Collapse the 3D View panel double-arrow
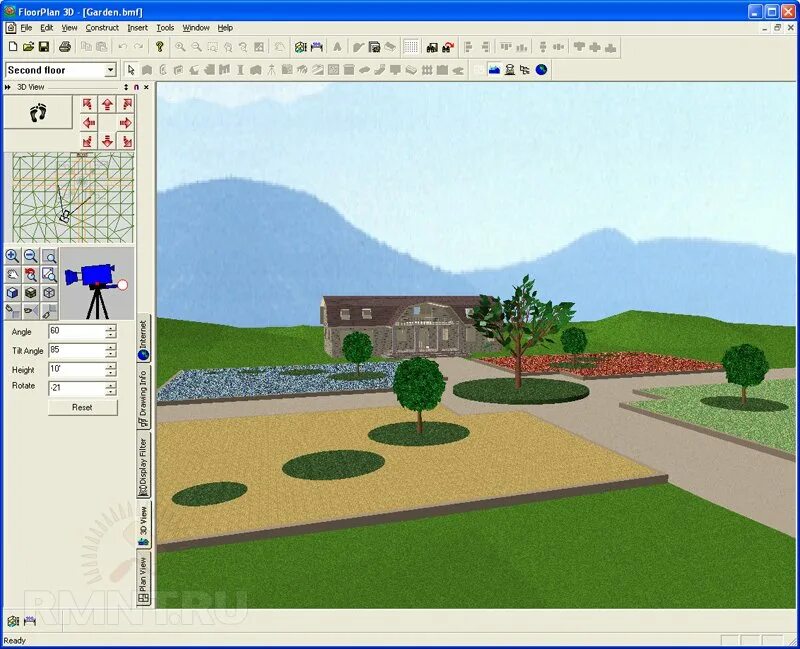Screen dimensions: 800x649 [x=8, y=87]
